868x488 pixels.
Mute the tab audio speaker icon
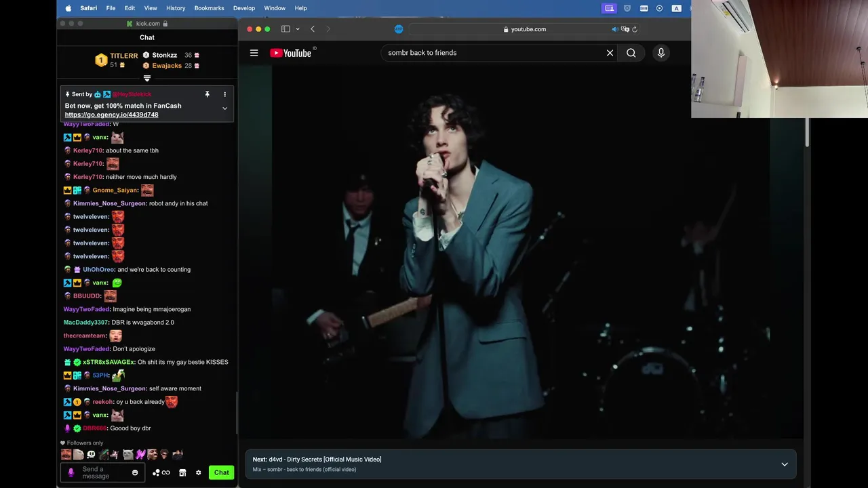(x=615, y=29)
